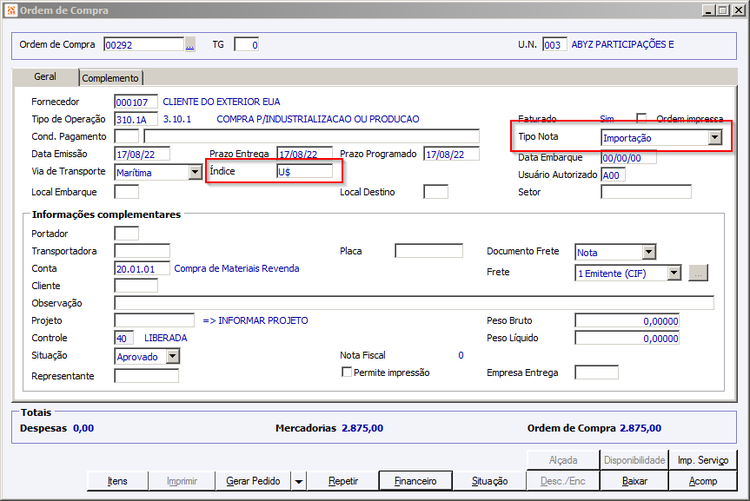The height and width of the screenshot is (501, 750).
Task: Click the Ordem de Compra app icon in the title bar
Action: click(11, 10)
